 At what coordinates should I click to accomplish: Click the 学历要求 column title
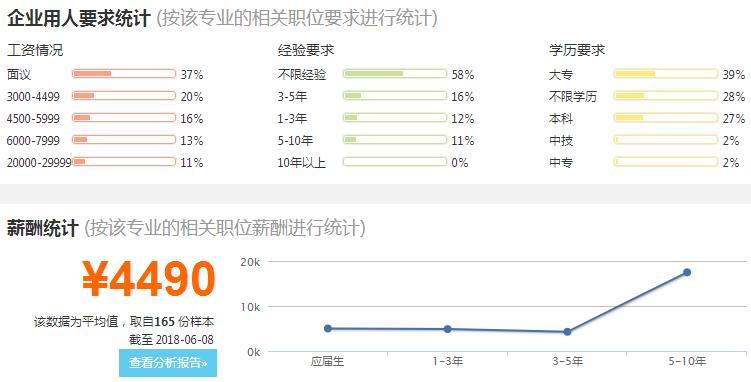577,50
